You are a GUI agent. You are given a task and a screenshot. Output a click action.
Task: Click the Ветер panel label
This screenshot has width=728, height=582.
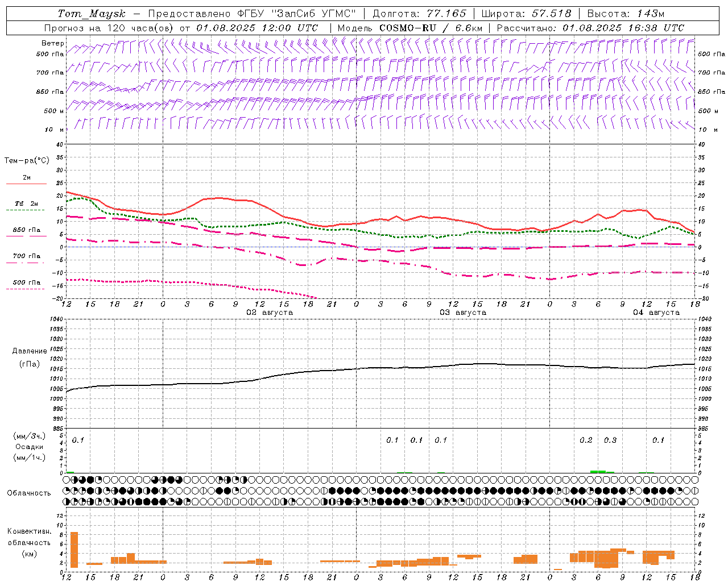(x=52, y=43)
